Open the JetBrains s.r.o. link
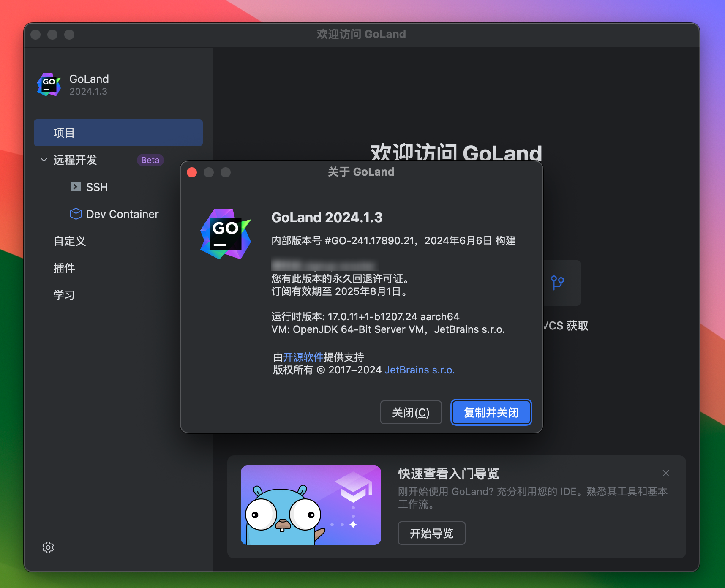Viewport: 725px width, 588px height. [x=420, y=370]
